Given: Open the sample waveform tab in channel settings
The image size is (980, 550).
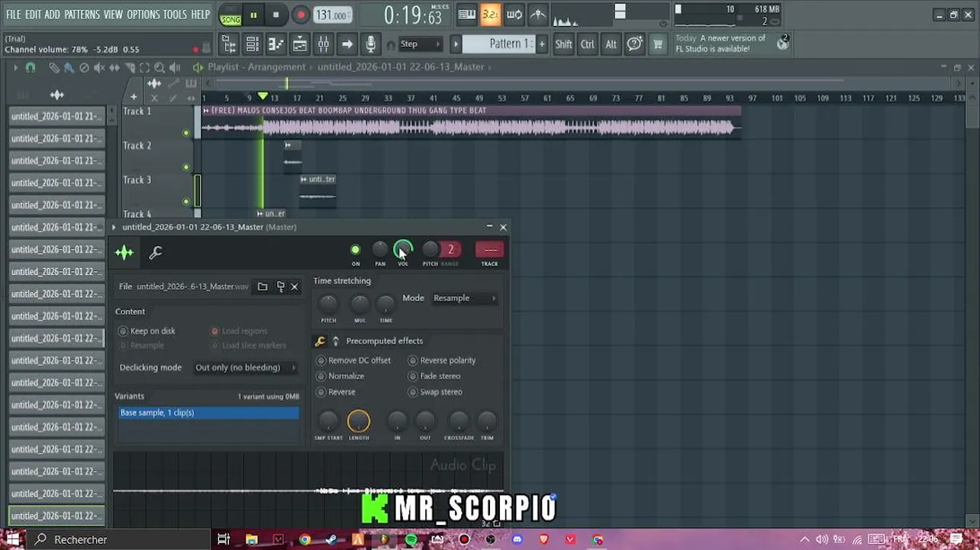Looking at the screenshot, I should click(124, 252).
